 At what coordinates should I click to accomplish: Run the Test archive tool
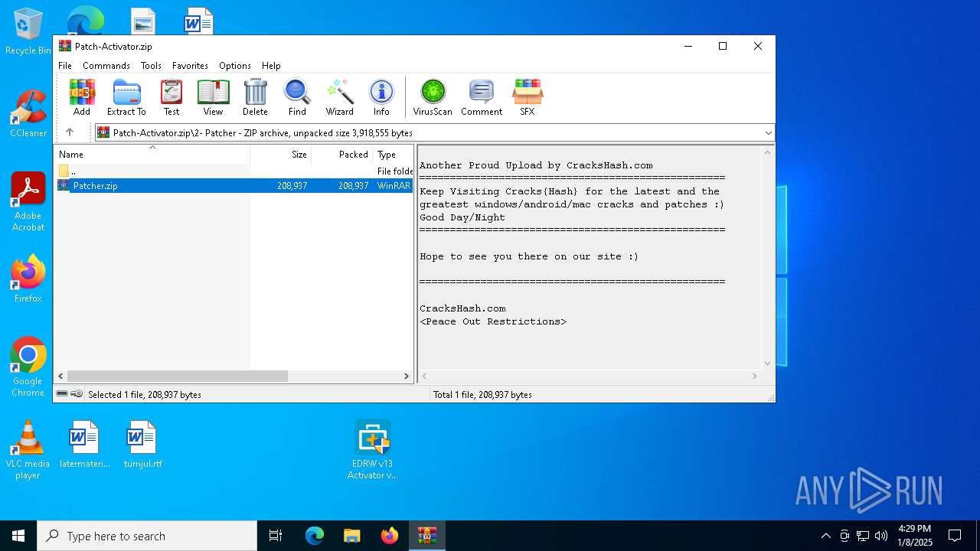[x=171, y=97]
